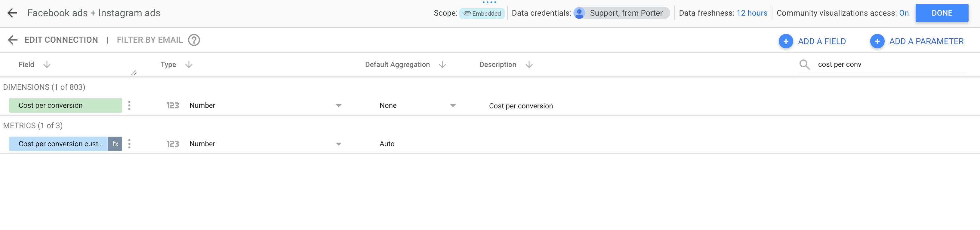This screenshot has height=230, width=980.
Task: Open the three-dot menu for Cost per conversion custom metric
Action: click(x=129, y=144)
